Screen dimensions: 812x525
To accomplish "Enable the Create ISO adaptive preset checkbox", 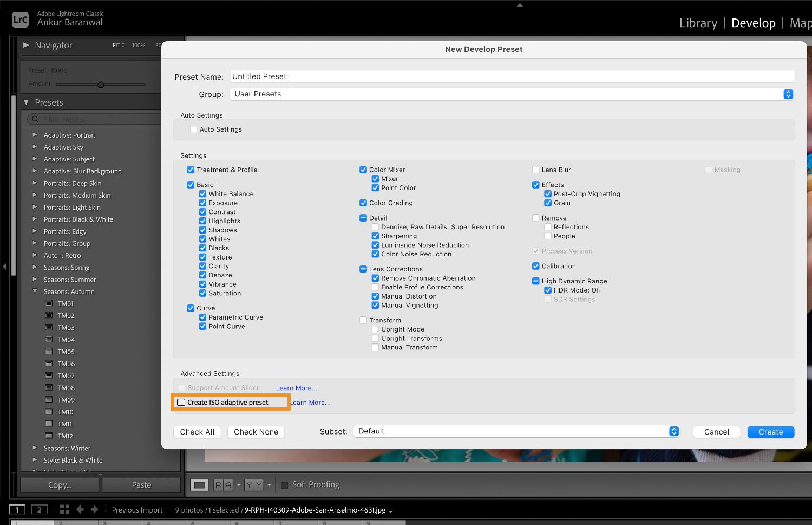I will [181, 402].
